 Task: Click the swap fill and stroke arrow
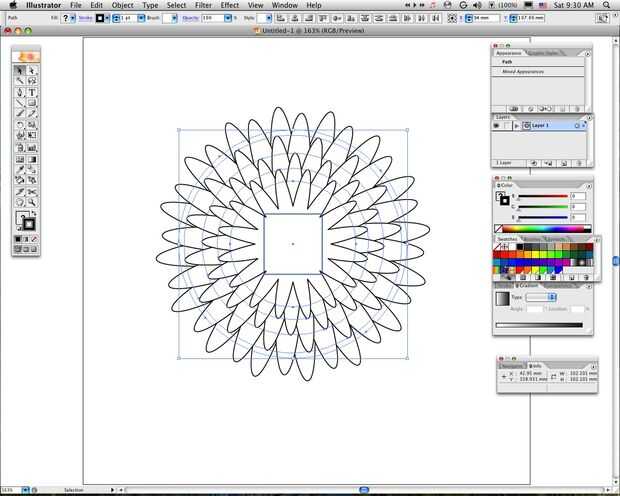pyautogui.click(x=34, y=214)
